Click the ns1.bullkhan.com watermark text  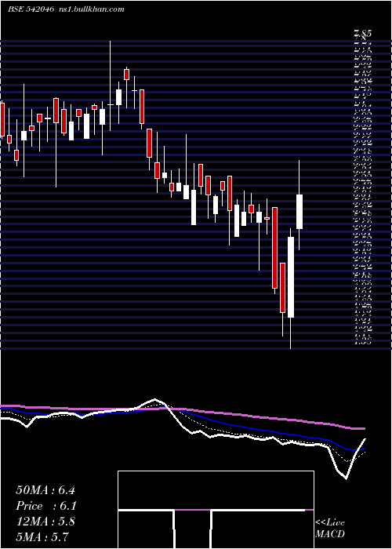coord(93,9)
